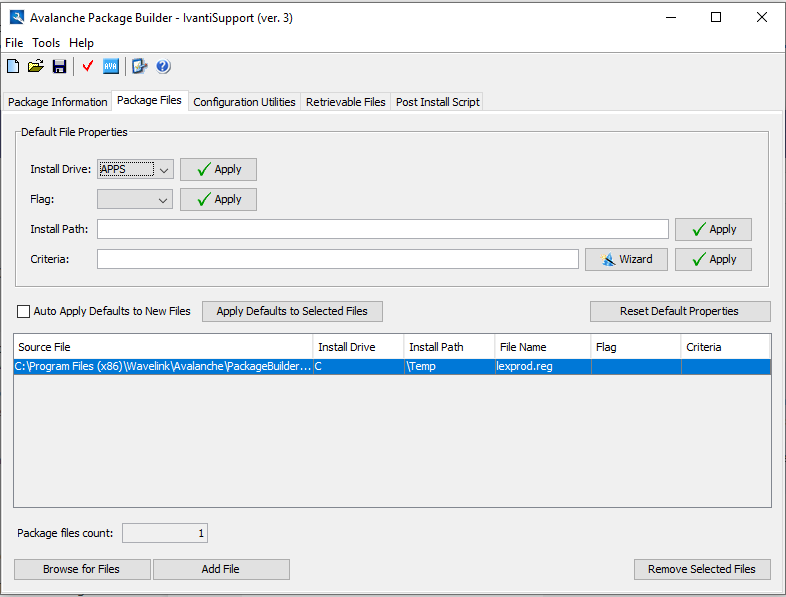The image size is (786, 597).
Task: Click the red checkmark validate icon
Action: [x=88, y=66]
